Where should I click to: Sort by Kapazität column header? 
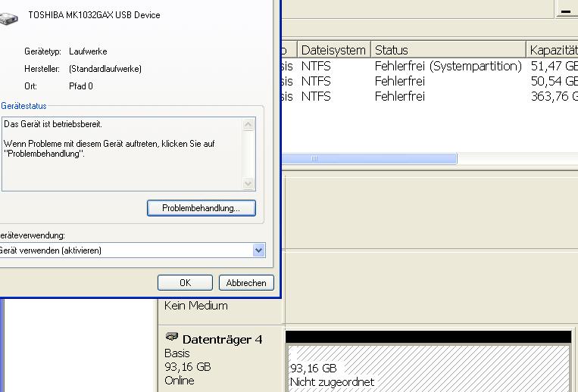point(552,50)
